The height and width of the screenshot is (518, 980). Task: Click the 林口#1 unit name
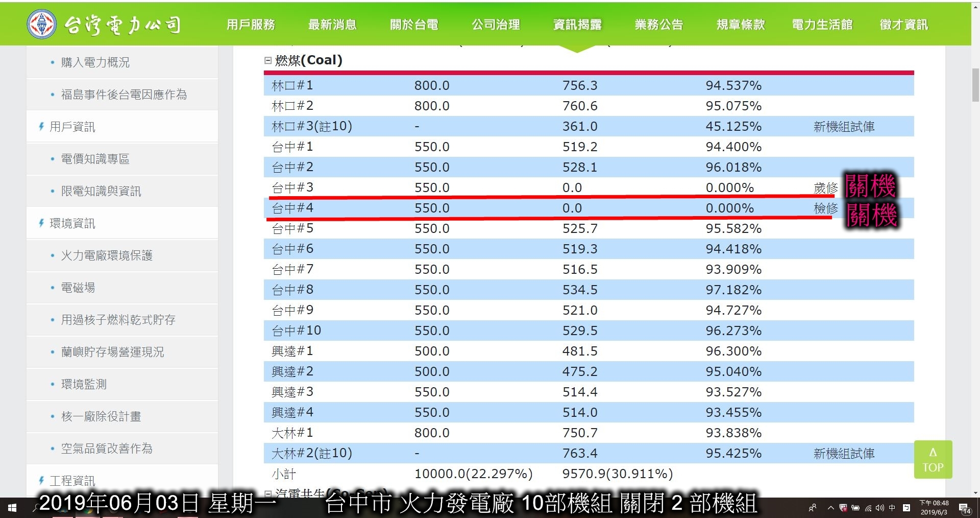(x=292, y=85)
